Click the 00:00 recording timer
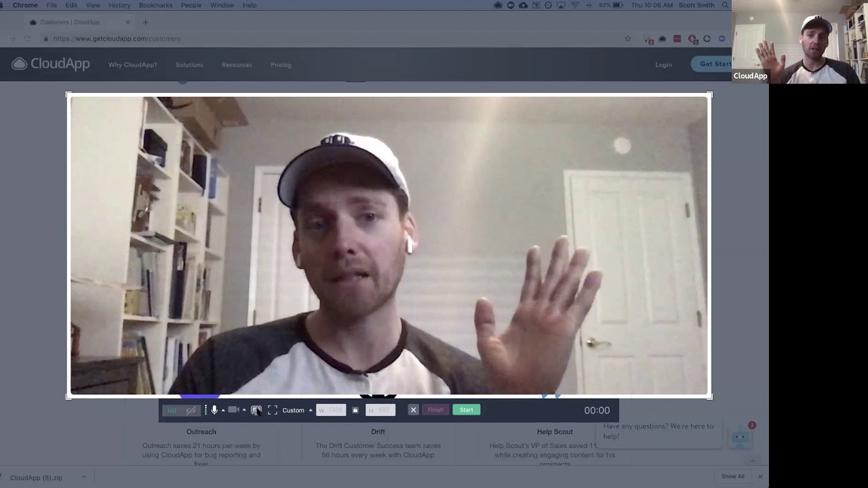 point(597,410)
